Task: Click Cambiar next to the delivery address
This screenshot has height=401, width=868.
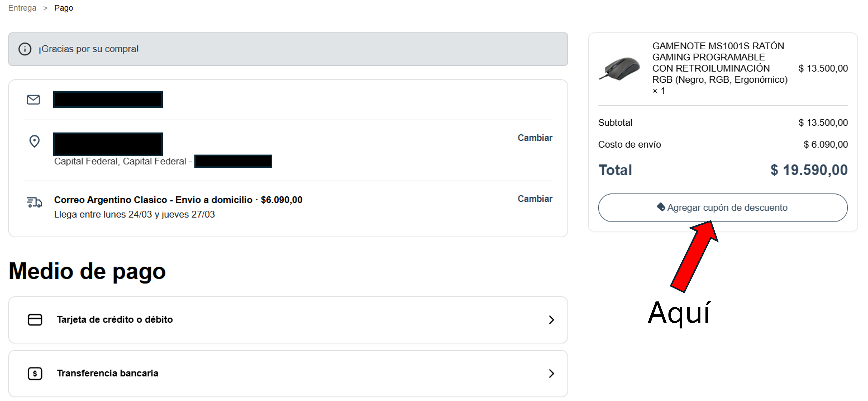Action: (535, 138)
